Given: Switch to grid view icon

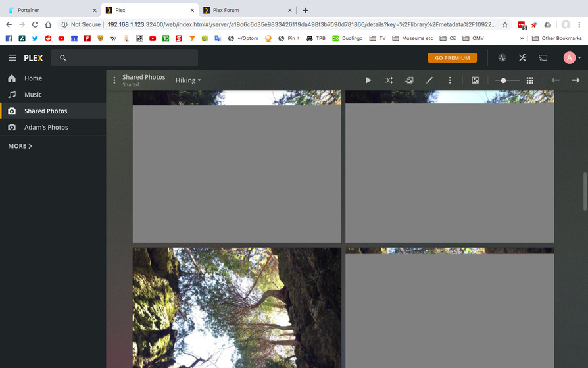Looking at the screenshot, I should tap(530, 80).
